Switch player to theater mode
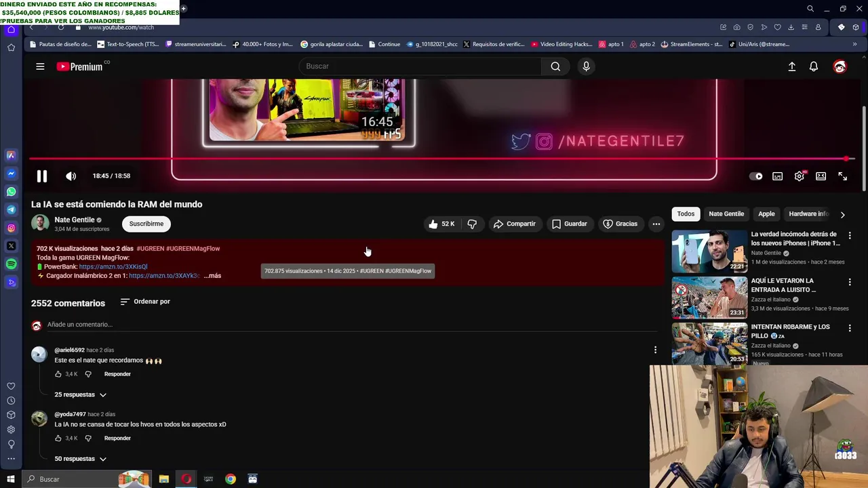The image size is (868, 488). 821,176
